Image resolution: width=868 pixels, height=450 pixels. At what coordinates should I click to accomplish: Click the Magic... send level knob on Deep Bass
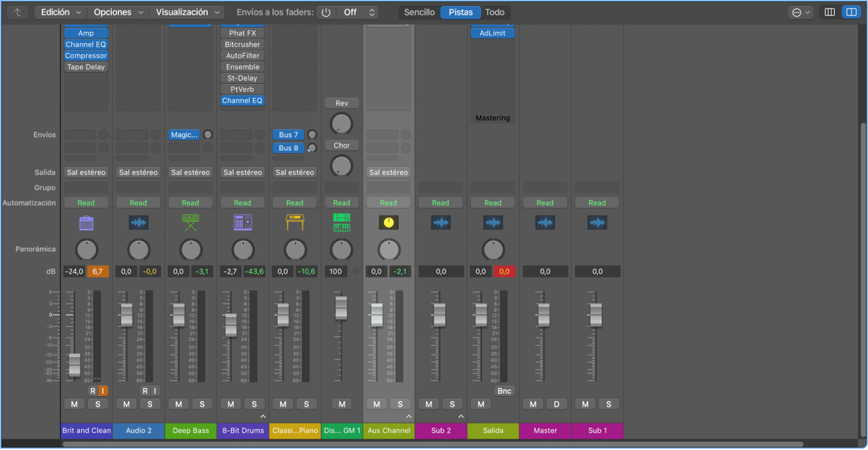(x=208, y=135)
